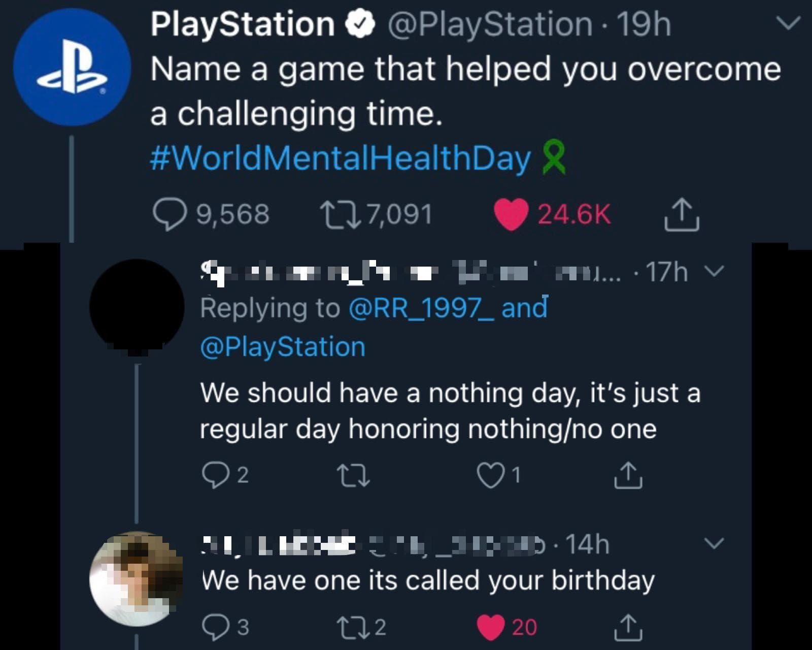Reply to the "your birthday" tweet
812x650 pixels.
coord(216,627)
